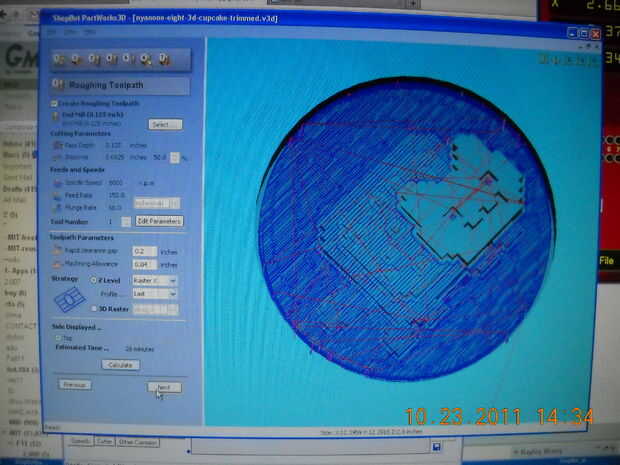Open the Profile Last dropdown

click(x=155, y=294)
